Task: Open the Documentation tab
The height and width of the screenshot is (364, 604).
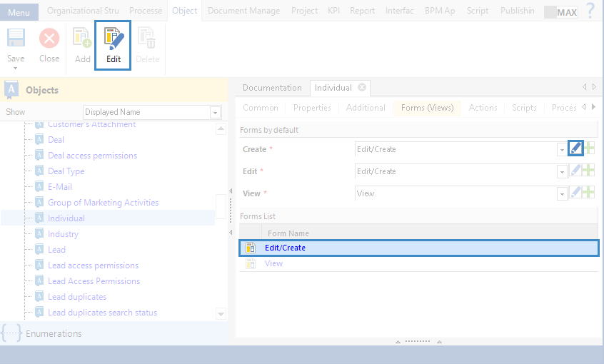Action: [272, 88]
